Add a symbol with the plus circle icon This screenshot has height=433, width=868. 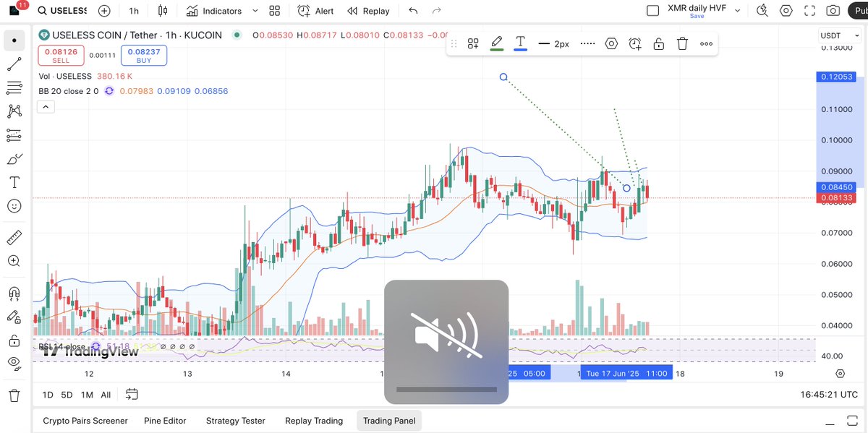[x=105, y=11]
